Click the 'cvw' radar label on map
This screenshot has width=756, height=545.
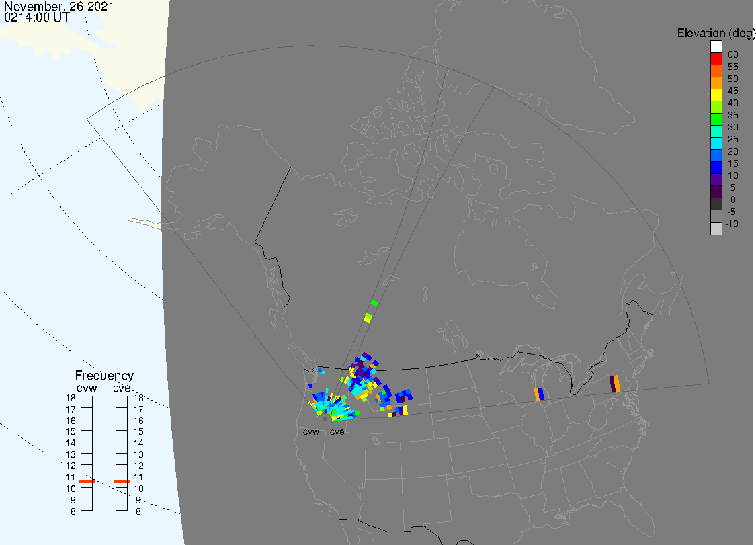pyautogui.click(x=311, y=431)
